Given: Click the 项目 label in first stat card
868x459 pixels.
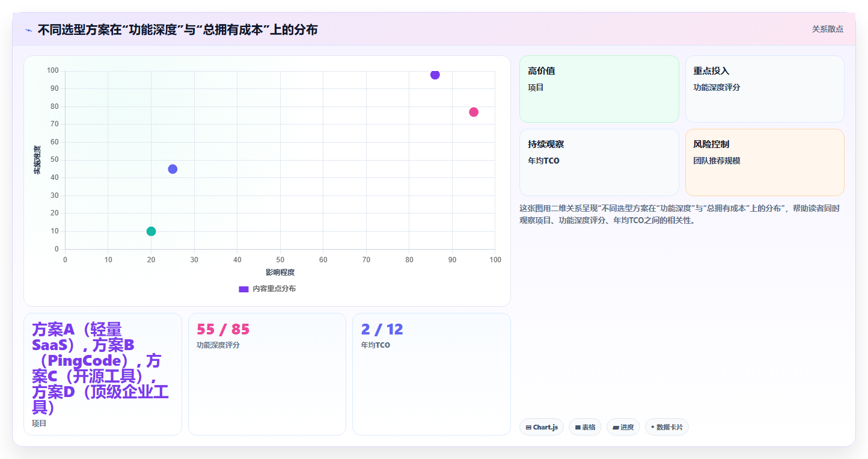Looking at the screenshot, I should point(39,424).
